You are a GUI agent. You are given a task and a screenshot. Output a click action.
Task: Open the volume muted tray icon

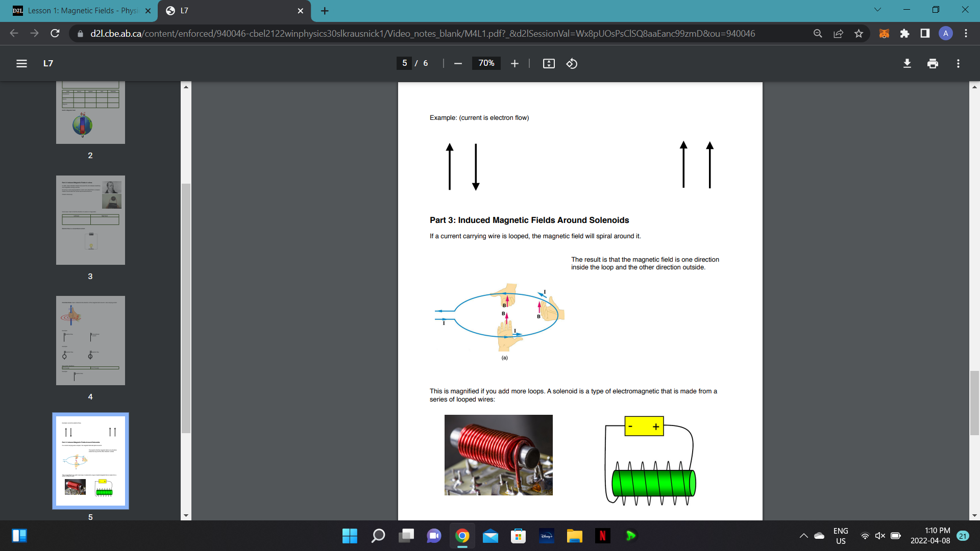[880, 536]
